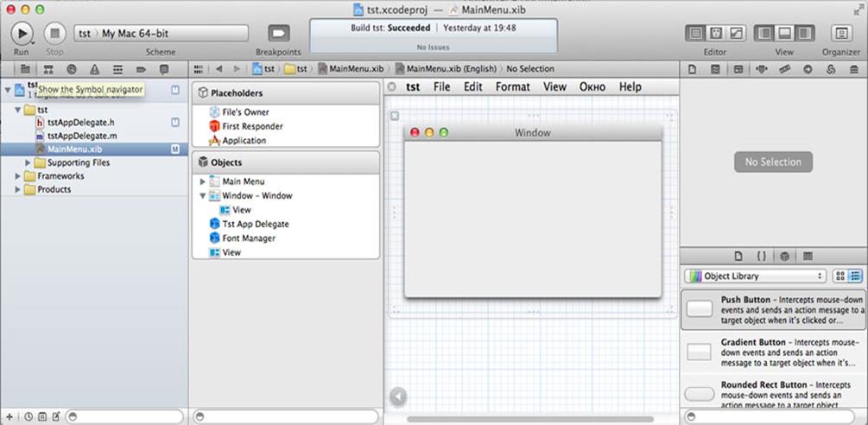Expand the Frameworks group
The height and width of the screenshot is (425, 868).
click(x=18, y=176)
